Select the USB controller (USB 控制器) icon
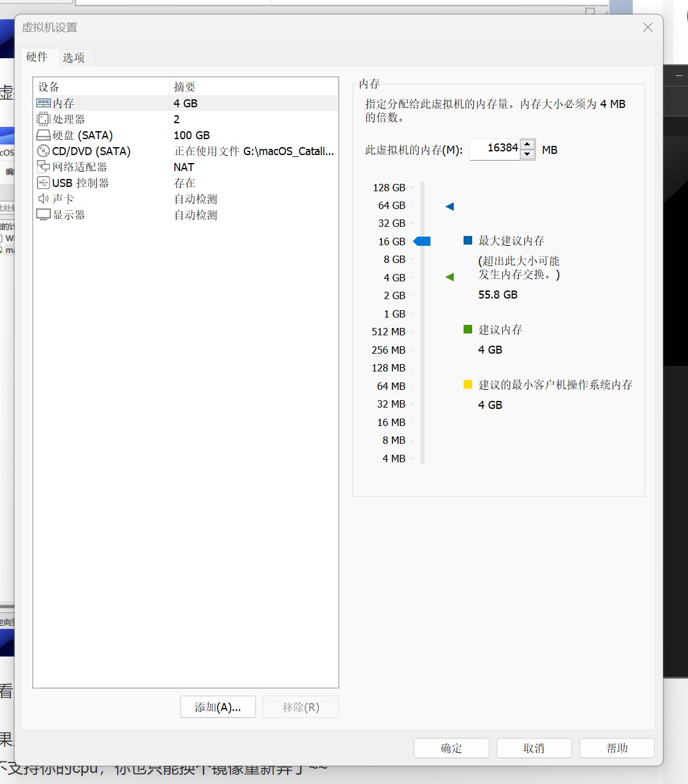Viewport: 688px width, 784px height. coord(44,183)
